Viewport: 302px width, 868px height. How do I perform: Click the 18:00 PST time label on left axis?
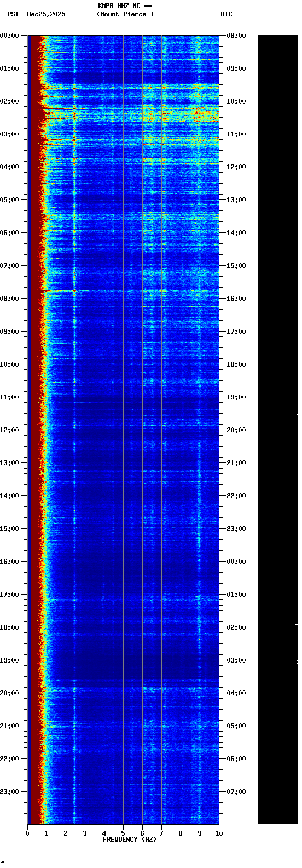tap(9, 627)
